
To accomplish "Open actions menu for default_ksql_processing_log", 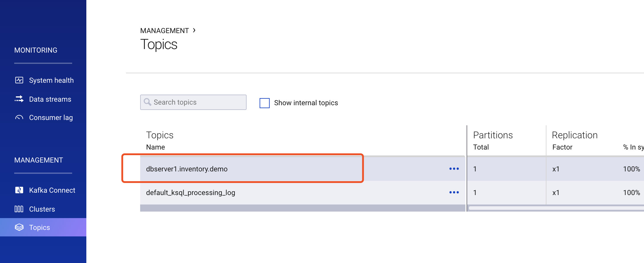I will click(454, 192).
